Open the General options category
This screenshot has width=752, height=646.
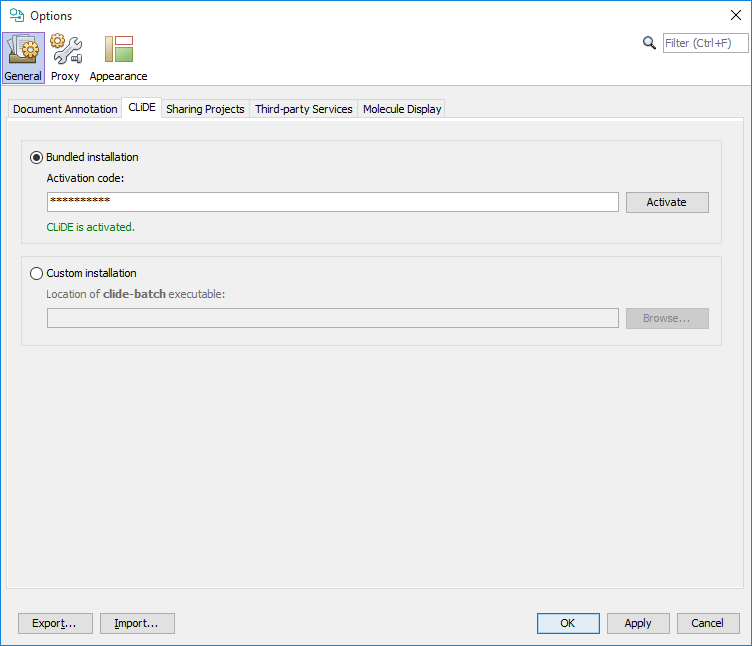pos(23,58)
